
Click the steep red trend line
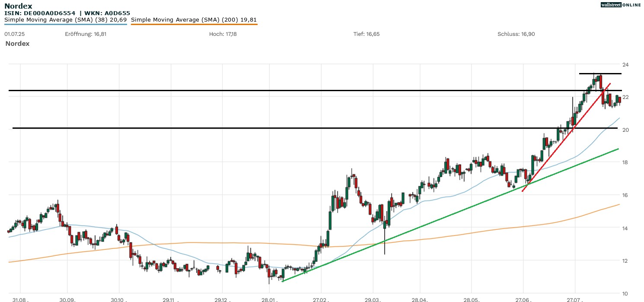point(566,137)
